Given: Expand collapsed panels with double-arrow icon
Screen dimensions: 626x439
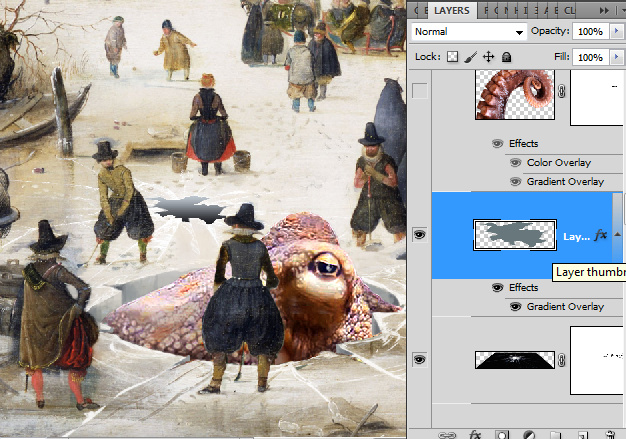Looking at the screenshot, I should click(x=604, y=11).
